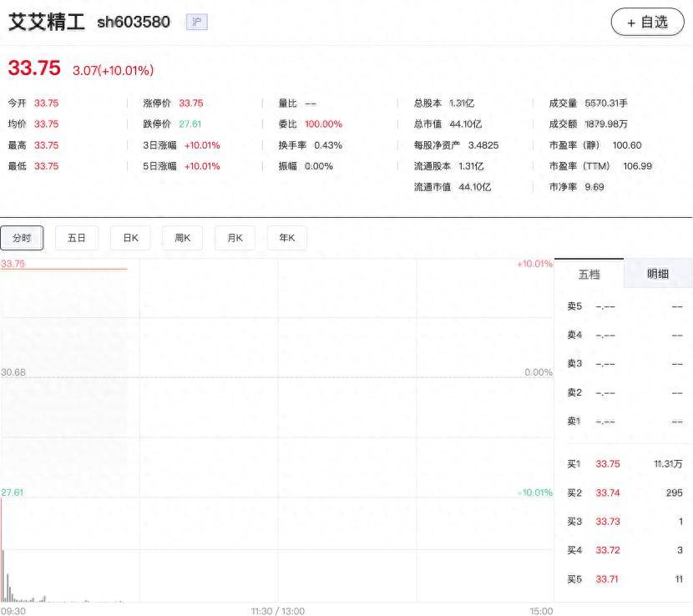Add stock via + 自选 button
Screen dimensions: 693x616
point(647,22)
